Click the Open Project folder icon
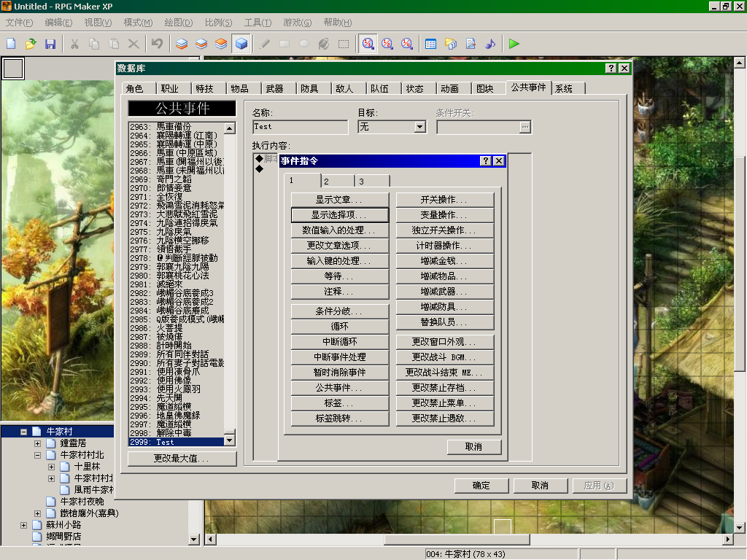The height and width of the screenshot is (560, 747). point(31,44)
